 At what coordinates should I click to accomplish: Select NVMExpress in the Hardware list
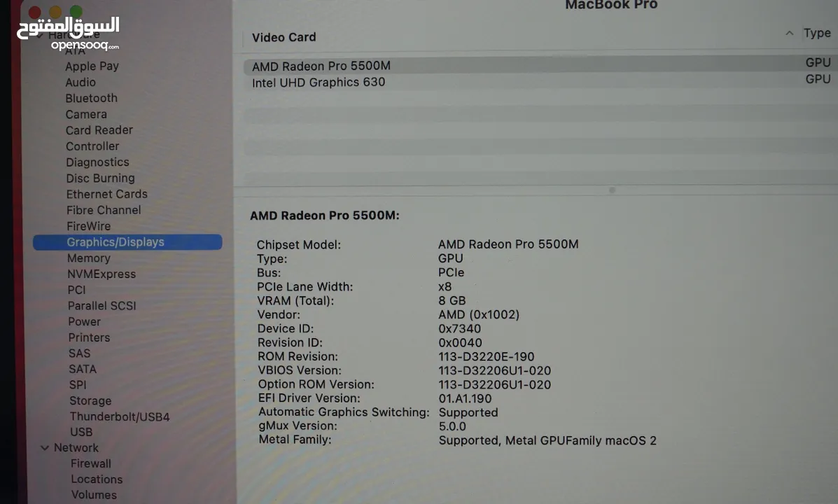[x=102, y=274]
